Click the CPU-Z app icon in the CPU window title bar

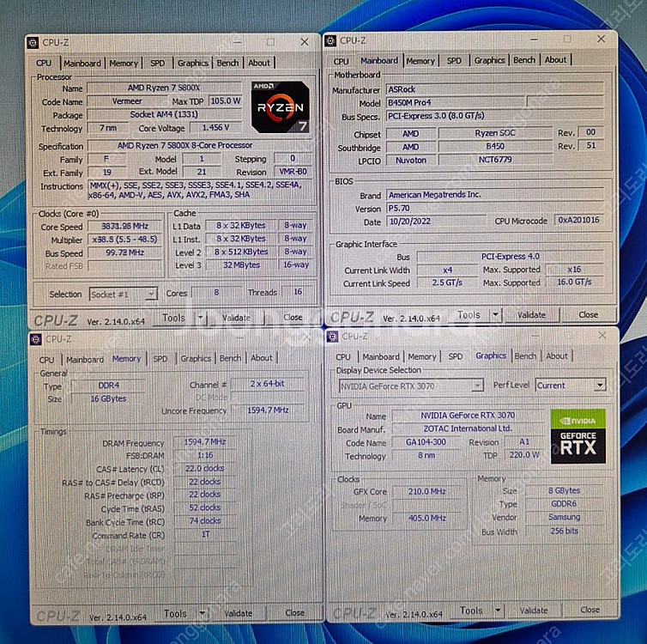tap(33, 43)
